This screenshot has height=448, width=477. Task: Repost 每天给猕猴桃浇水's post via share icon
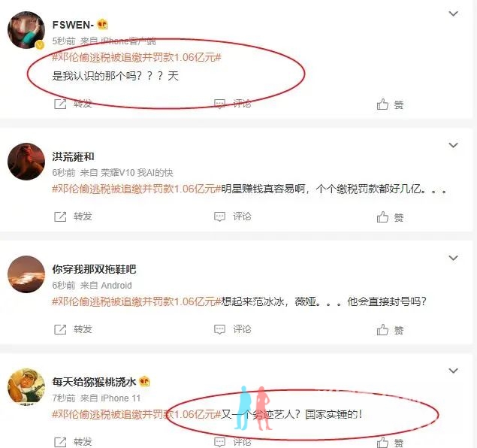click(60, 442)
